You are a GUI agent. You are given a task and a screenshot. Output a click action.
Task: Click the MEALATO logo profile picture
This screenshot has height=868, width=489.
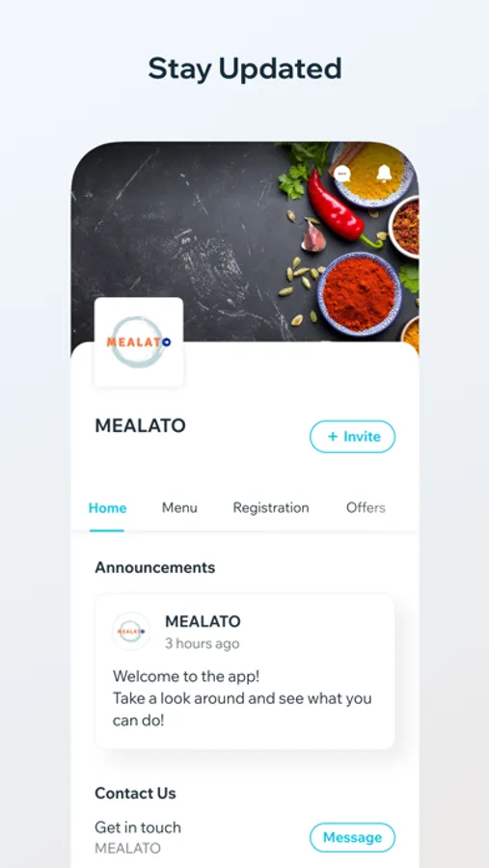click(x=139, y=341)
